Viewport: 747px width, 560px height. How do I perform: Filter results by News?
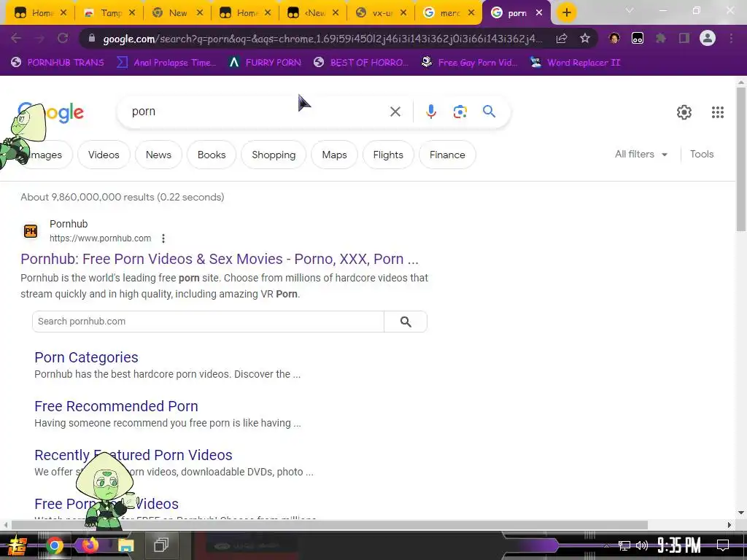[158, 155]
